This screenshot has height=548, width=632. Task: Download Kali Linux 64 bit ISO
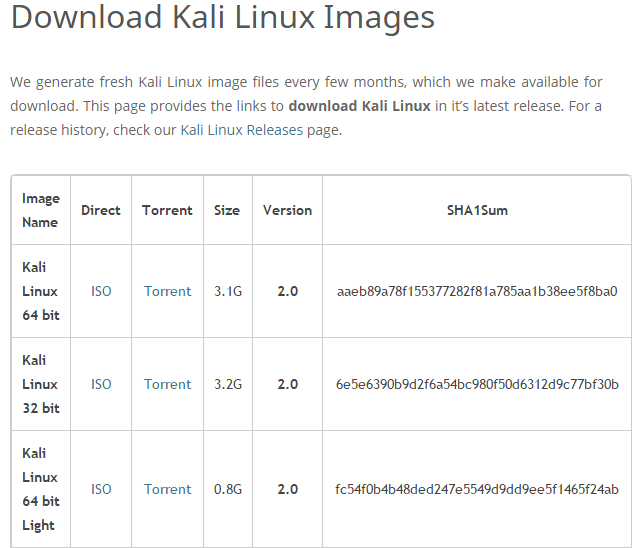(x=101, y=291)
